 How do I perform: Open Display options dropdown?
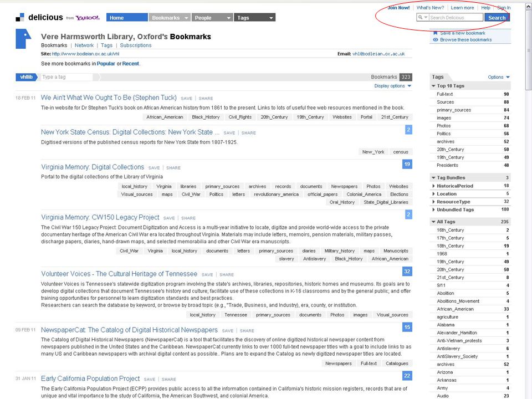pyautogui.click(x=392, y=86)
